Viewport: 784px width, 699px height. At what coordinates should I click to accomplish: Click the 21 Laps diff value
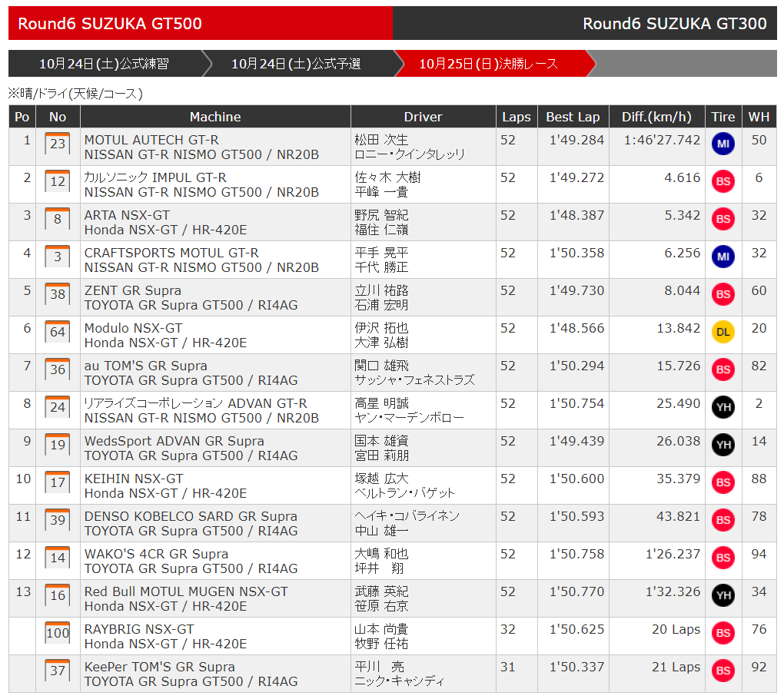click(676, 667)
